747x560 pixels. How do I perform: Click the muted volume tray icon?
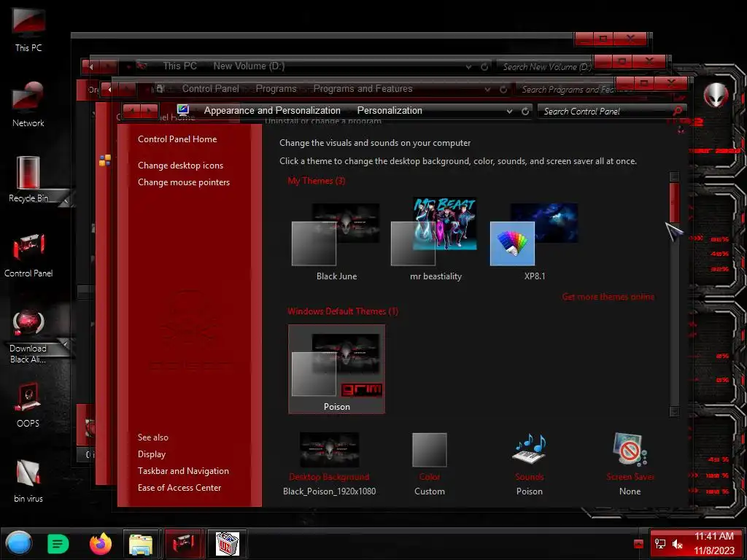(x=677, y=544)
